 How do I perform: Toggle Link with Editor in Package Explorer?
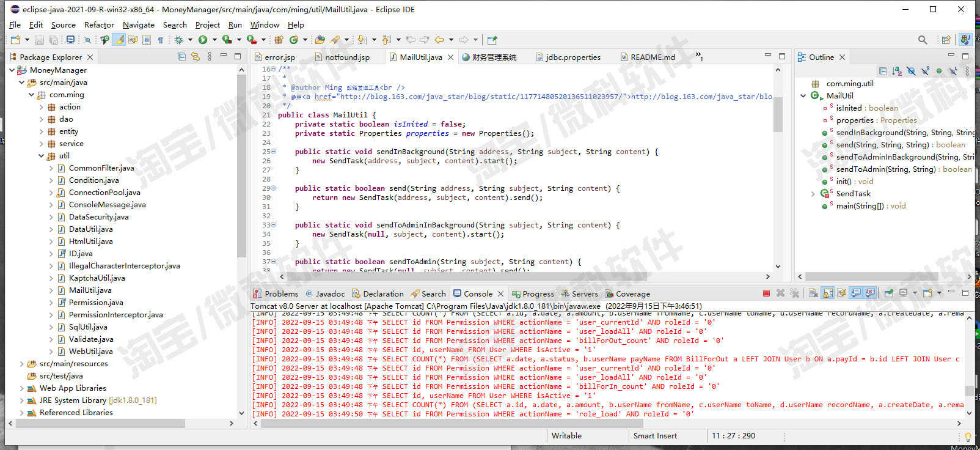click(196, 56)
